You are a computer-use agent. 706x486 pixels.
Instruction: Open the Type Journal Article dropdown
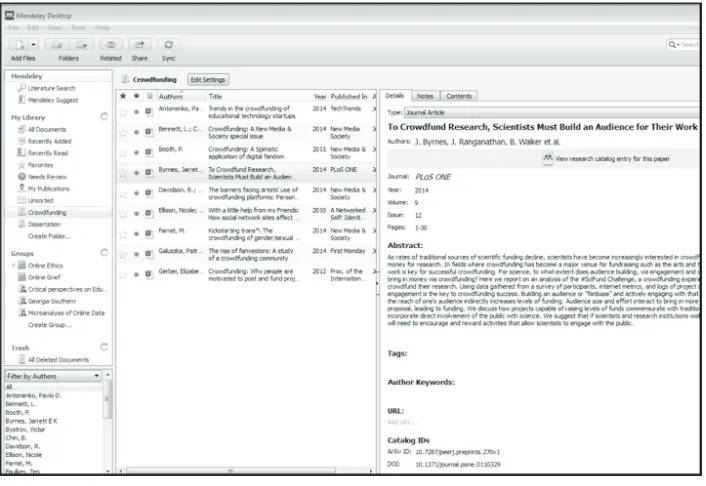click(552, 113)
